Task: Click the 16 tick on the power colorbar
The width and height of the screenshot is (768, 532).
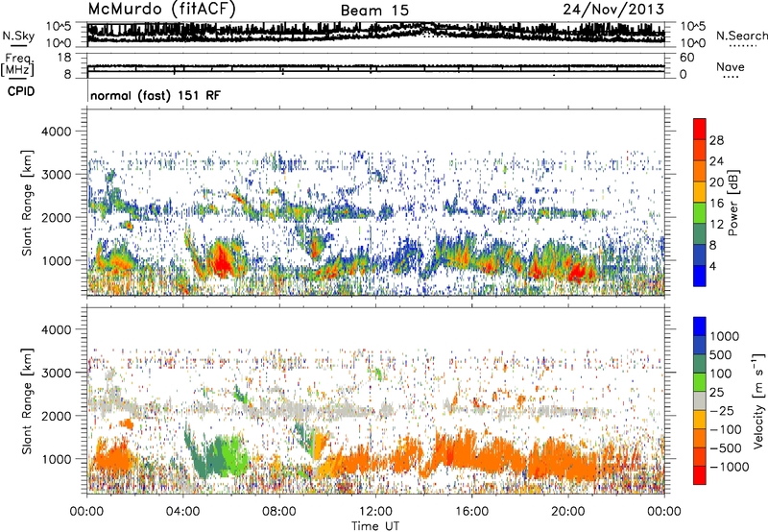Action: pyautogui.click(x=716, y=204)
